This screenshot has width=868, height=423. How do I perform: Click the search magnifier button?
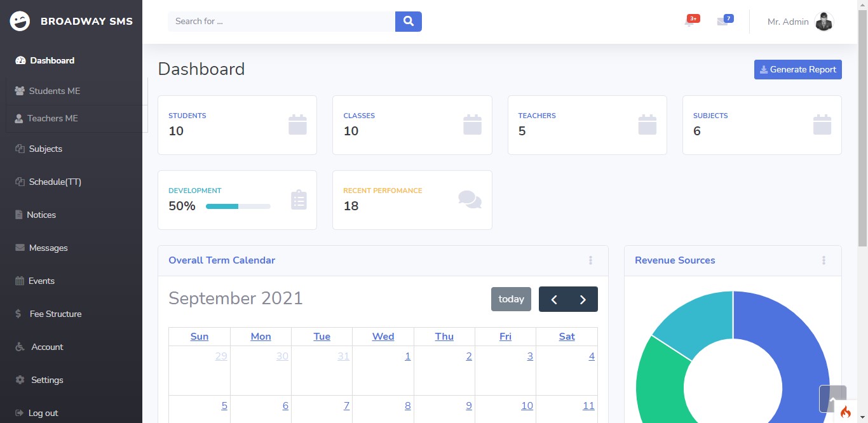408,21
